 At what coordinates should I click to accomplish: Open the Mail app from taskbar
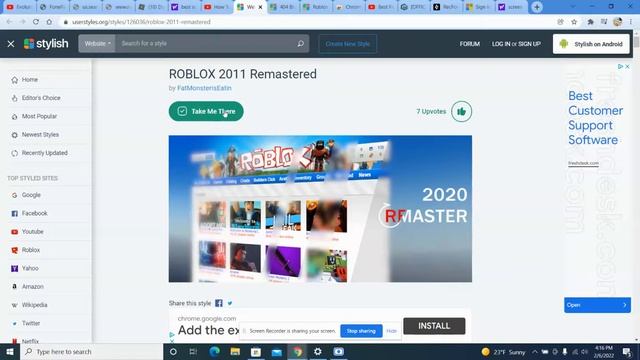coord(276,351)
